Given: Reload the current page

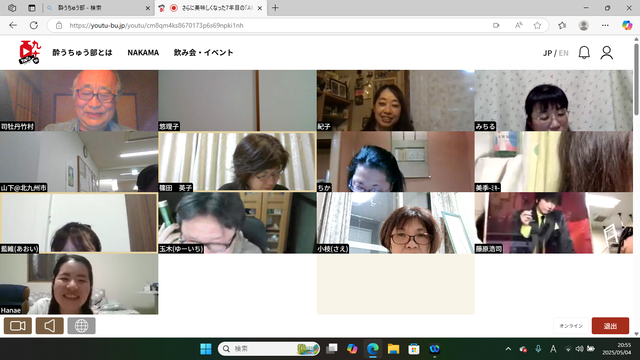Looking at the screenshot, I should click(33, 25).
